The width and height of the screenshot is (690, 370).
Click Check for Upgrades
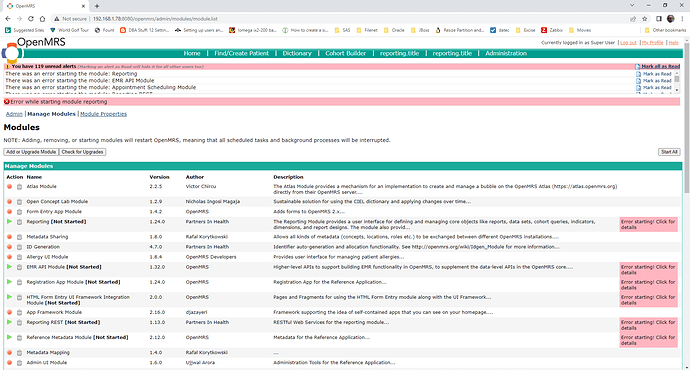click(x=82, y=152)
